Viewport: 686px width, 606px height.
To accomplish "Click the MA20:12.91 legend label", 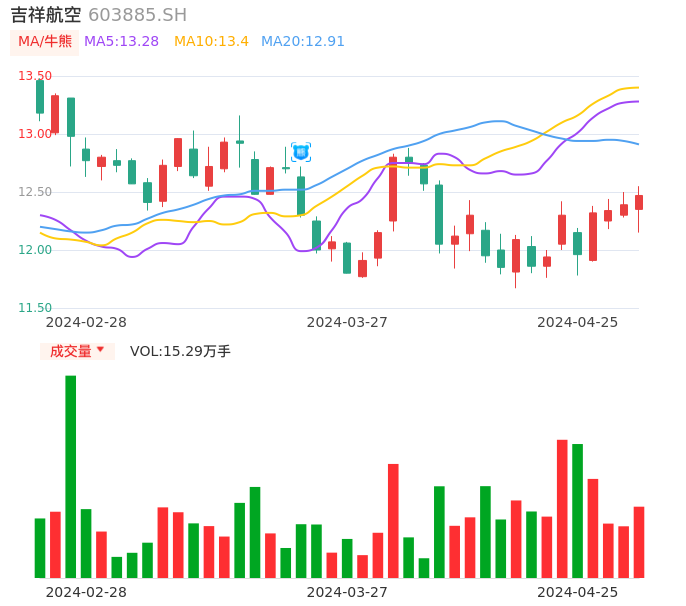I will coord(302,42).
